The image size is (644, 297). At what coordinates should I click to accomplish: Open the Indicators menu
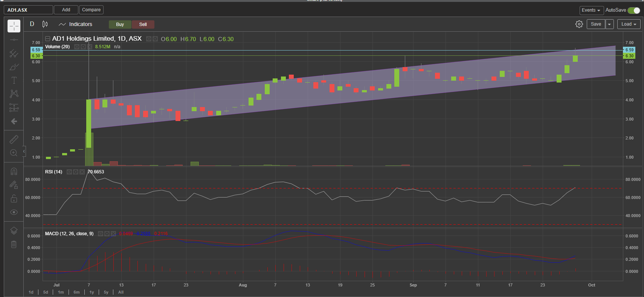76,24
